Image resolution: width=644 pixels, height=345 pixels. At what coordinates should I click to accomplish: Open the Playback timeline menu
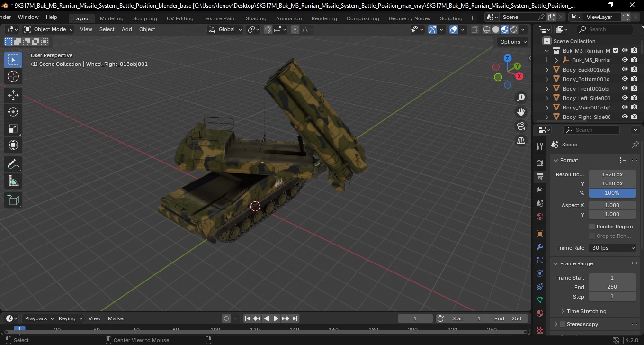click(x=39, y=318)
